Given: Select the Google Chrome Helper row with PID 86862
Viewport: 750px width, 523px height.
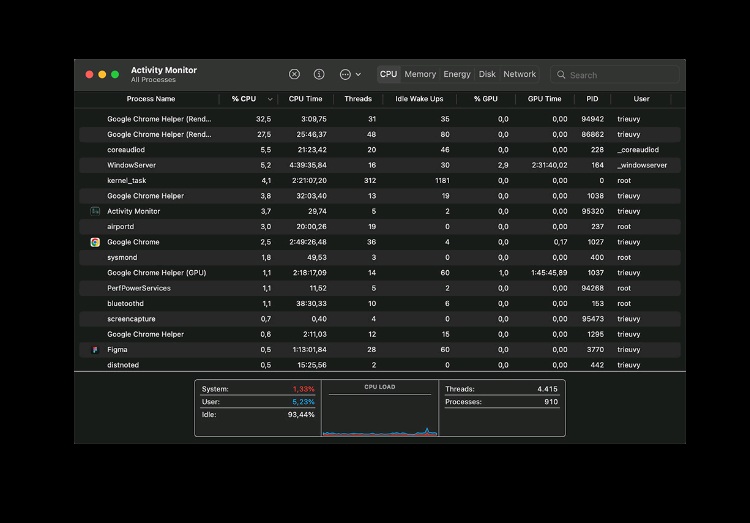Looking at the screenshot, I should [x=380, y=134].
